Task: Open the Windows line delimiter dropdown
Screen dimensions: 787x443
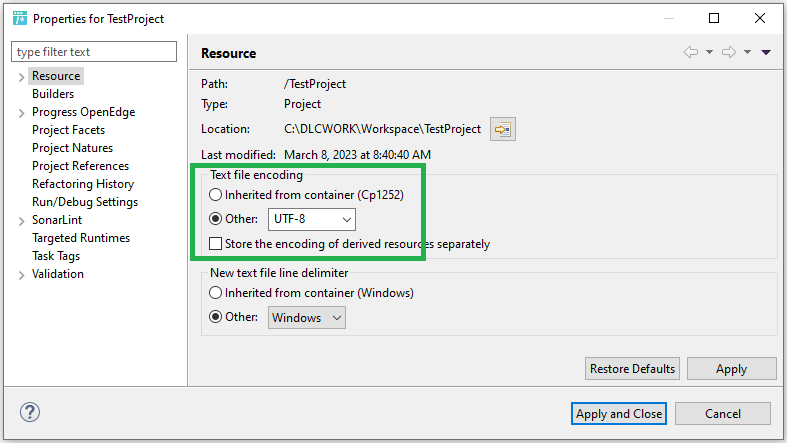Action: (x=307, y=318)
